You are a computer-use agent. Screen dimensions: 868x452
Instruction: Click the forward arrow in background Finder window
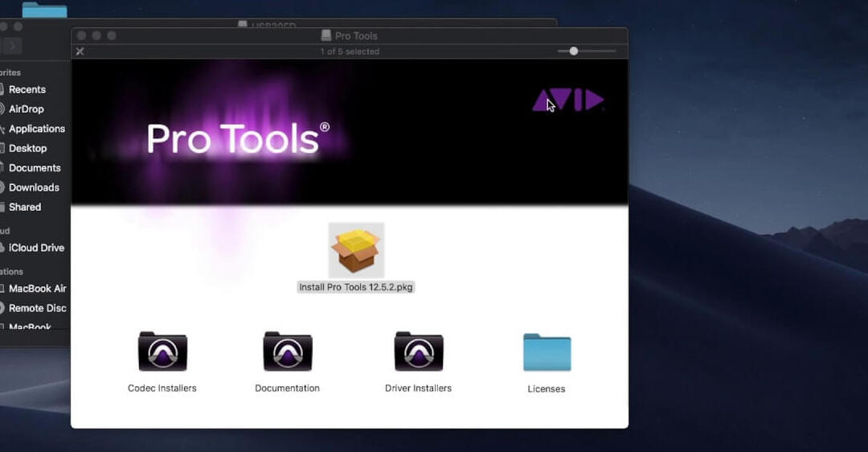pos(14,46)
